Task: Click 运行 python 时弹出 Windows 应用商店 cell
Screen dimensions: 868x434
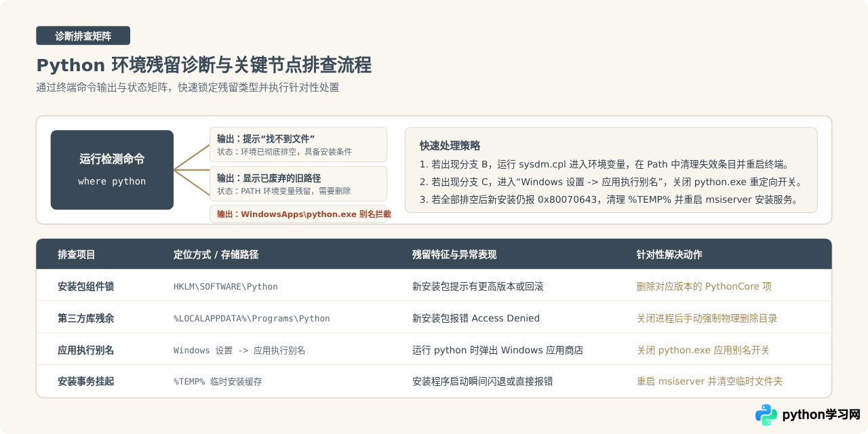Action: point(498,350)
